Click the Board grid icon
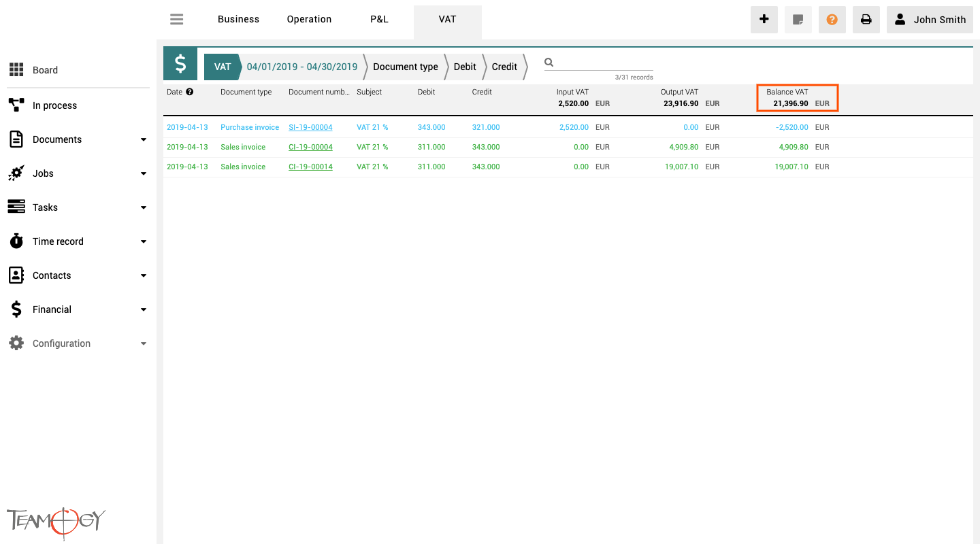The height and width of the screenshot is (544, 980). pos(16,70)
